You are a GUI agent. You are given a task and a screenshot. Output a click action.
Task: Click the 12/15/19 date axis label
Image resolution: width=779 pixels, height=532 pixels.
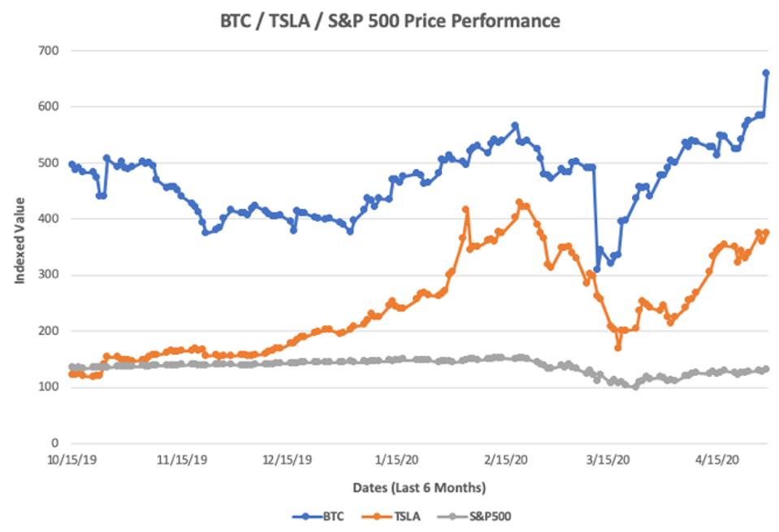[x=288, y=459]
